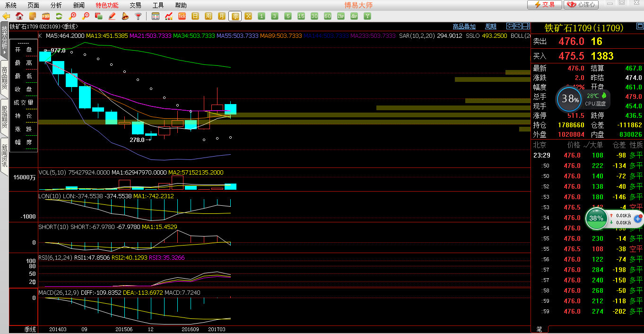Select the 2hr chart period
This screenshot has height=334, width=644.
click(341, 16)
